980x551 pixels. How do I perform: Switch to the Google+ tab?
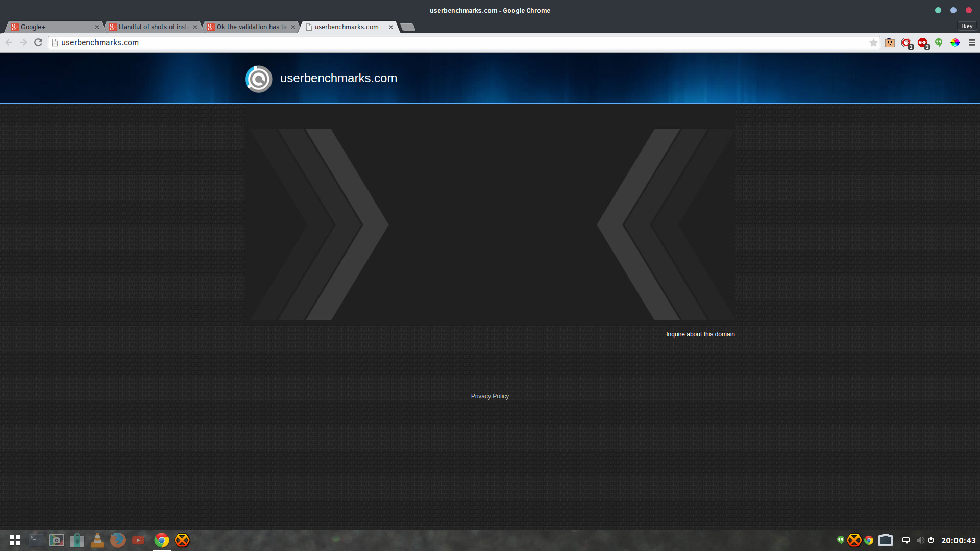[54, 27]
